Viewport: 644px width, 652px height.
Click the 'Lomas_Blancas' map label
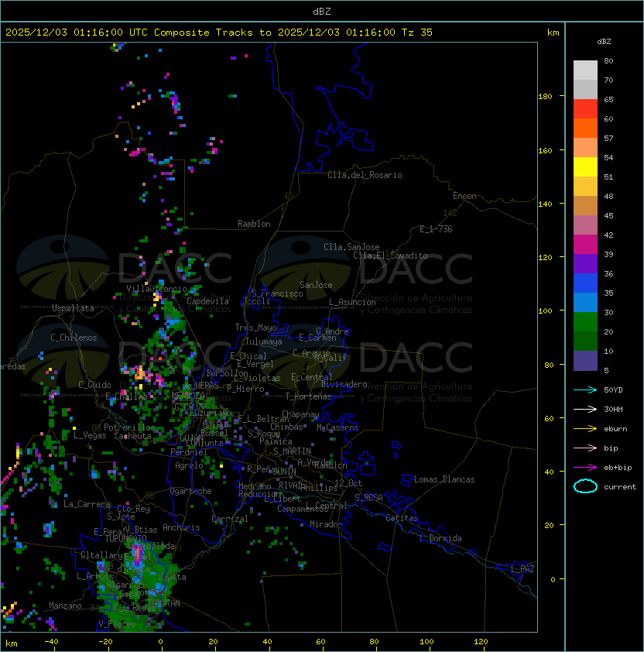[x=444, y=479]
